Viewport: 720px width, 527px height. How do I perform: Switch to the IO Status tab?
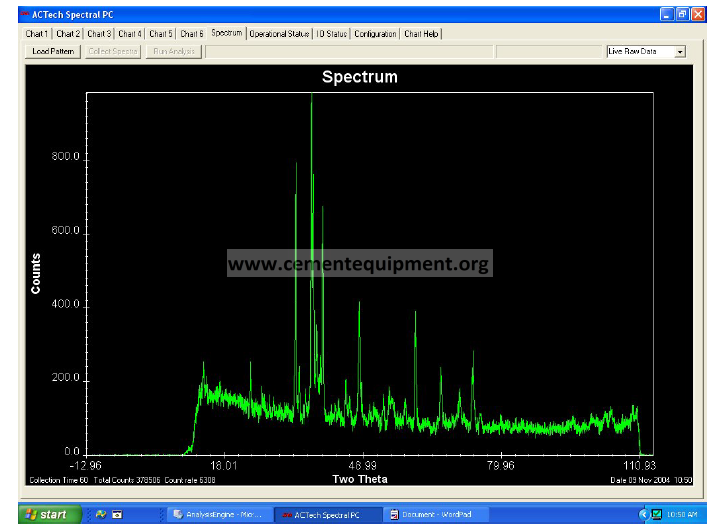pyautogui.click(x=332, y=34)
